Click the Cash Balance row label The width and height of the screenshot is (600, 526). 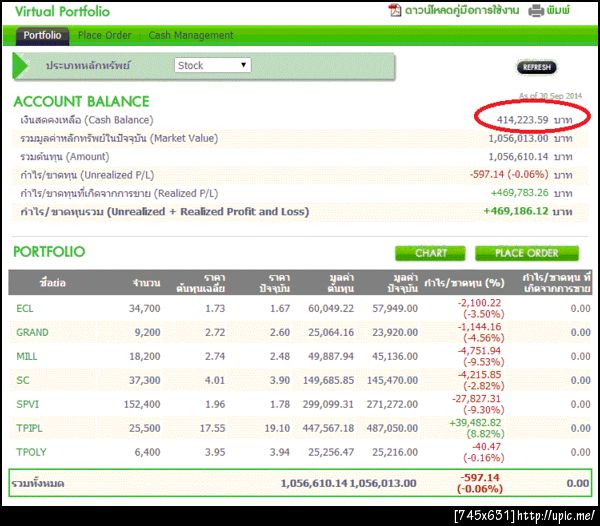tap(87, 120)
